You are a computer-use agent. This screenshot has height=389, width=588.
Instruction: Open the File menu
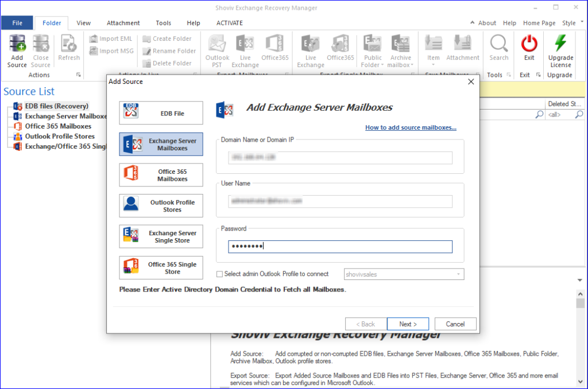click(17, 23)
